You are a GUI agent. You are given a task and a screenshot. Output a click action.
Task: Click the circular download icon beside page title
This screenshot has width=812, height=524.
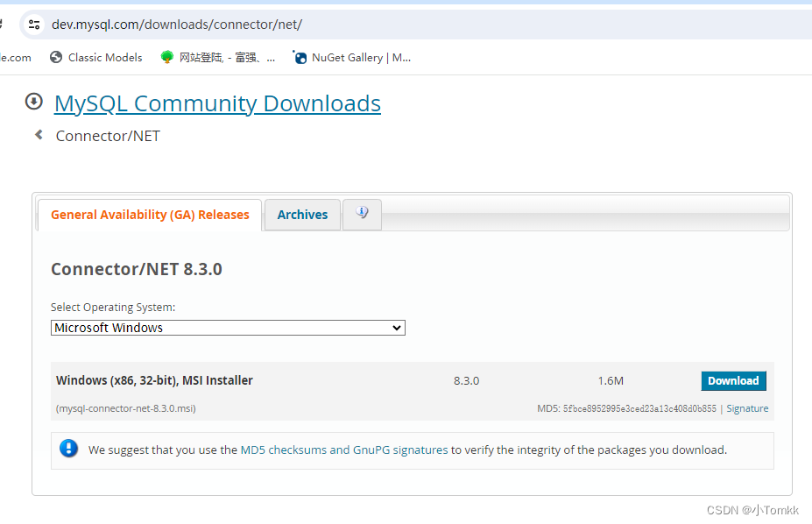click(34, 102)
